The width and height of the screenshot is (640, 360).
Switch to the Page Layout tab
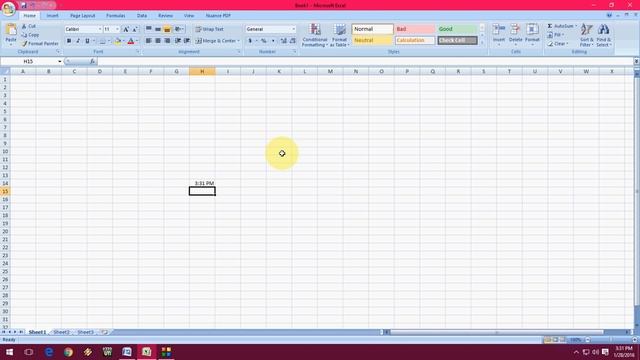[x=82, y=16]
